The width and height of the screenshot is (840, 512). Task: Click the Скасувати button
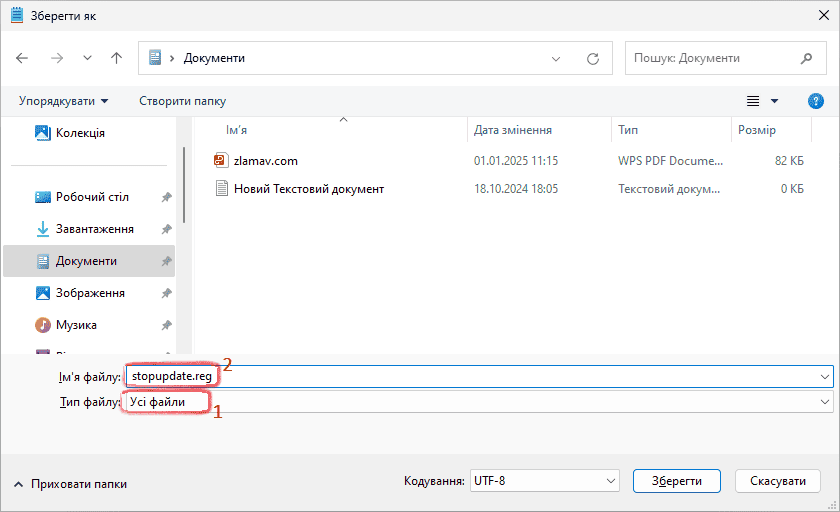click(x=778, y=481)
